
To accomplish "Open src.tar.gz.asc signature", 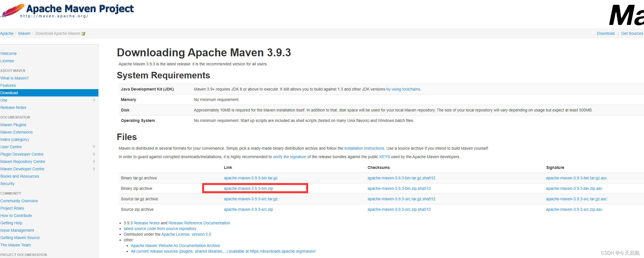I will click(x=576, y=199).
